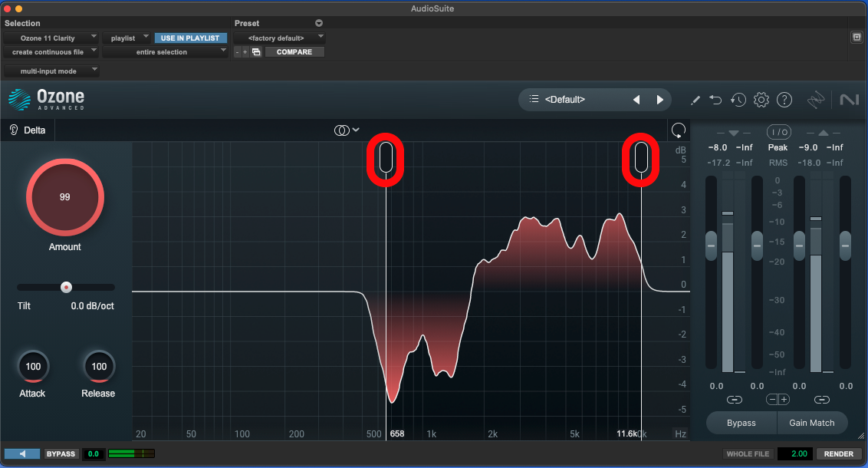Click the -9.0 output peak readout
The width and height of the screenshot is (868, 468).
point(808,147)
